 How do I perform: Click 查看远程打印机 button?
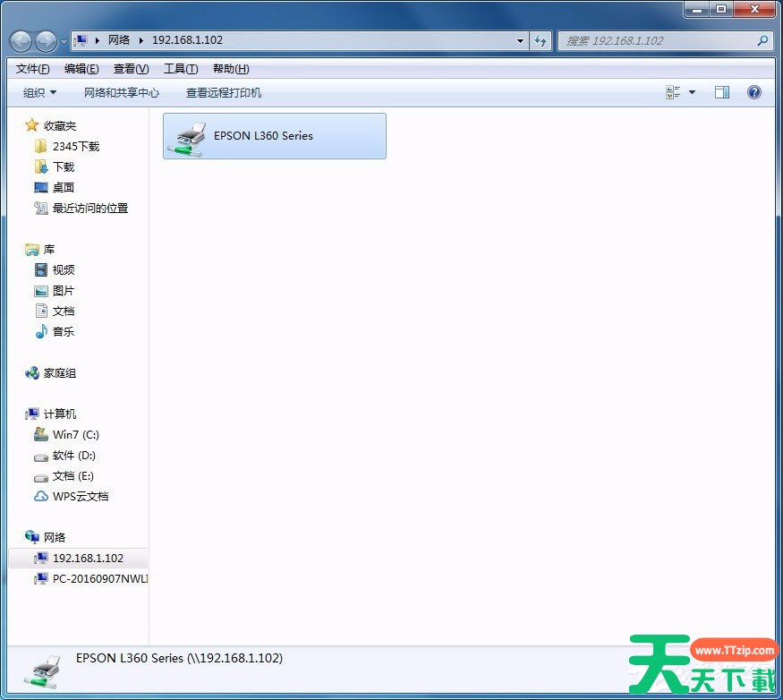pyautogui.click(x=224, y=92)
